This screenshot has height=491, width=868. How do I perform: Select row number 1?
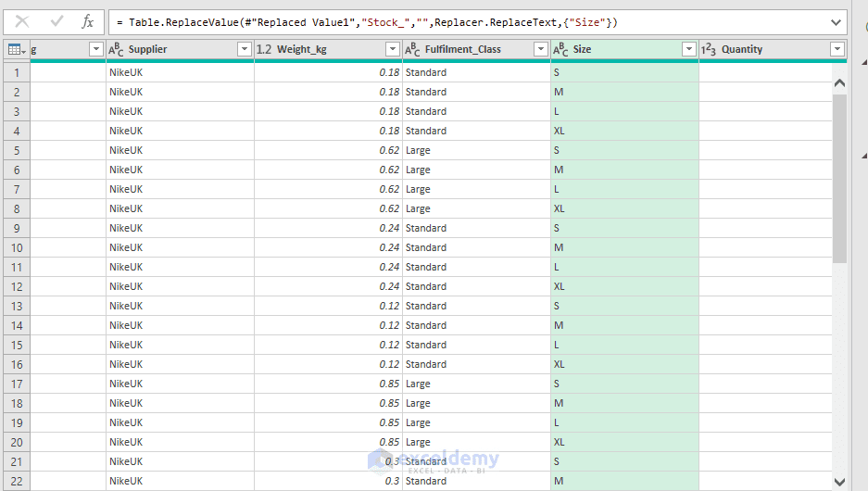pos(17,72)
